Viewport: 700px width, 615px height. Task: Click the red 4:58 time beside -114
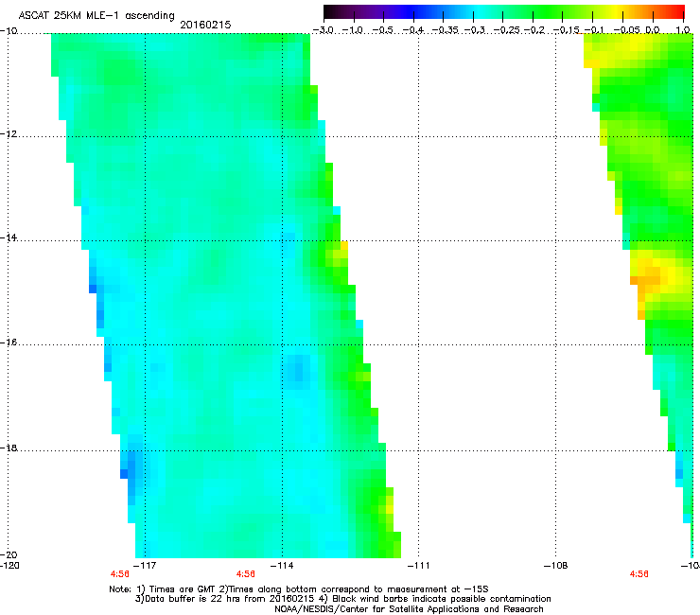tap(246, 574)
